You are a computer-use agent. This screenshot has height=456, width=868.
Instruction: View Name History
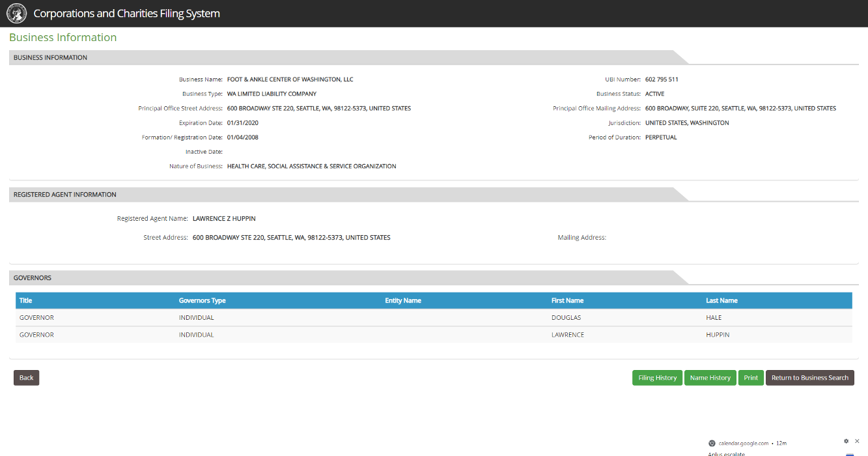click(x=710, y=378)
